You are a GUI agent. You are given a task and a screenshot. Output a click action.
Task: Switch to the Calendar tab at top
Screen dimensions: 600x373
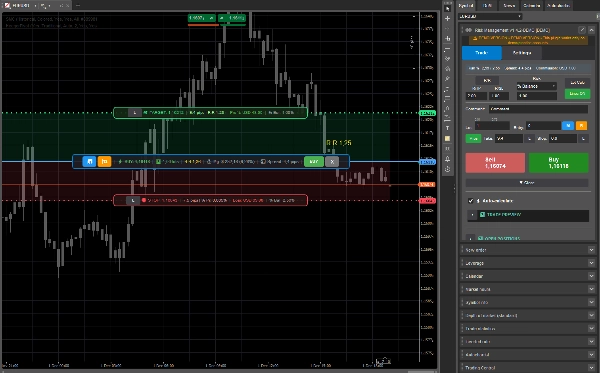[x=532, y=5]
